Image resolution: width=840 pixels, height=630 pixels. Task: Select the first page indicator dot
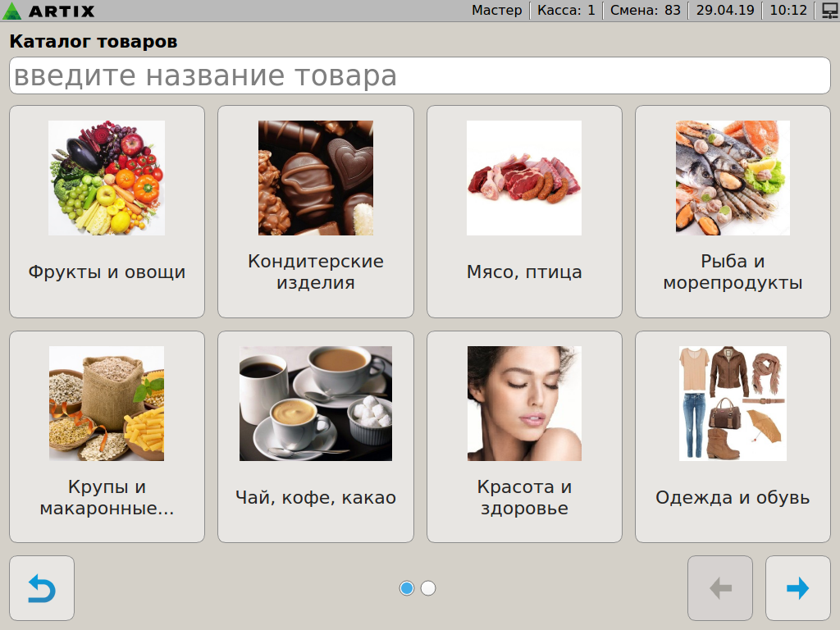click(407, 588)
